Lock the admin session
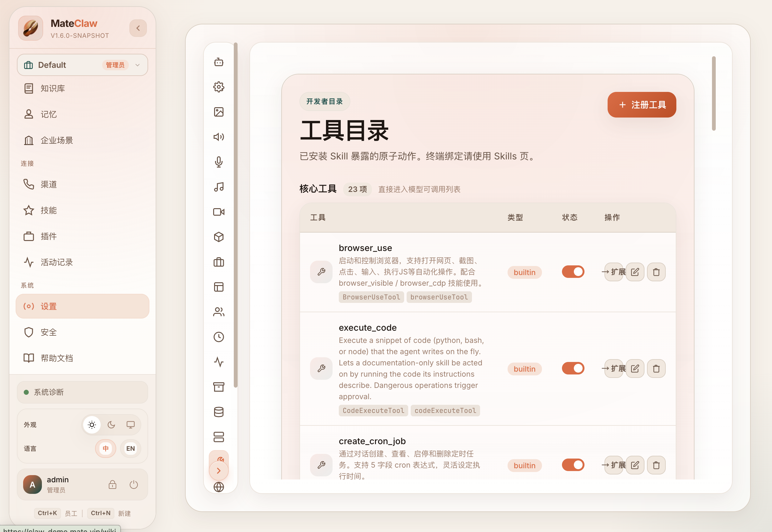This screenshot has height=532, width=772. (x=113, y=485)
